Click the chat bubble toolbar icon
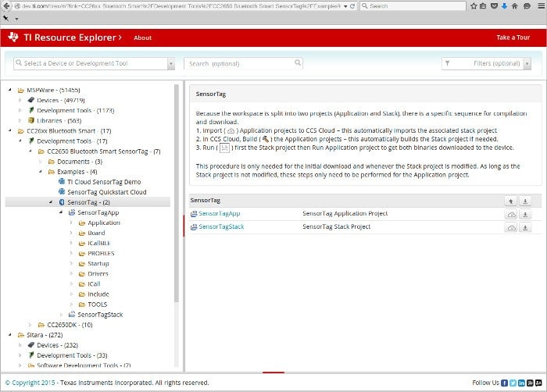This screenshot has width=547, height=392. point(527,6)
